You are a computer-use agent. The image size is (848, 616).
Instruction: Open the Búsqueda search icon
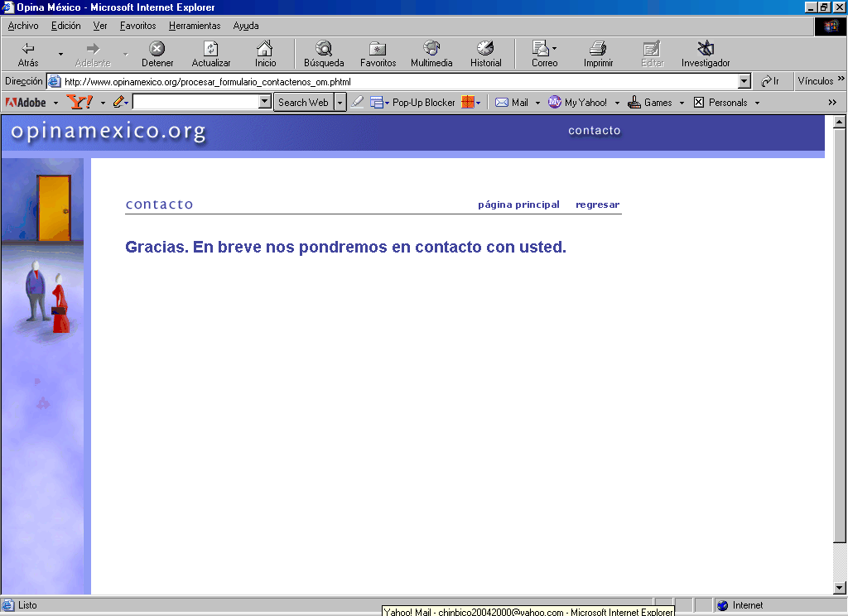pyautogui.click(x=323, y=49)
